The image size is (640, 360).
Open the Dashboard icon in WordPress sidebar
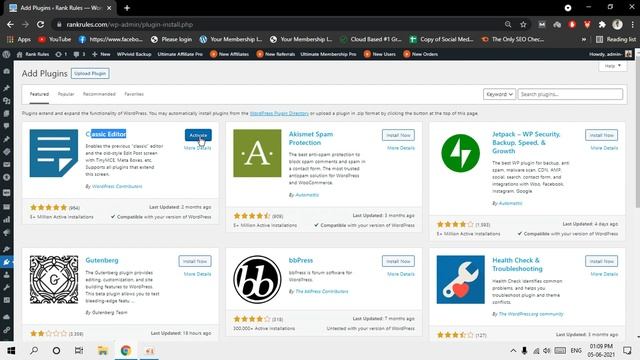click(7, 71)
